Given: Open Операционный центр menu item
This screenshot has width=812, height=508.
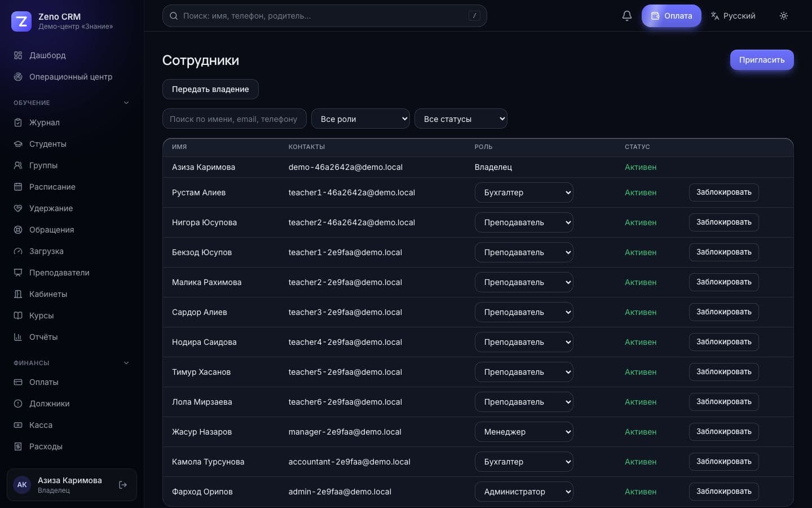Looking at the screenshot, I should (x=72, y=77).
